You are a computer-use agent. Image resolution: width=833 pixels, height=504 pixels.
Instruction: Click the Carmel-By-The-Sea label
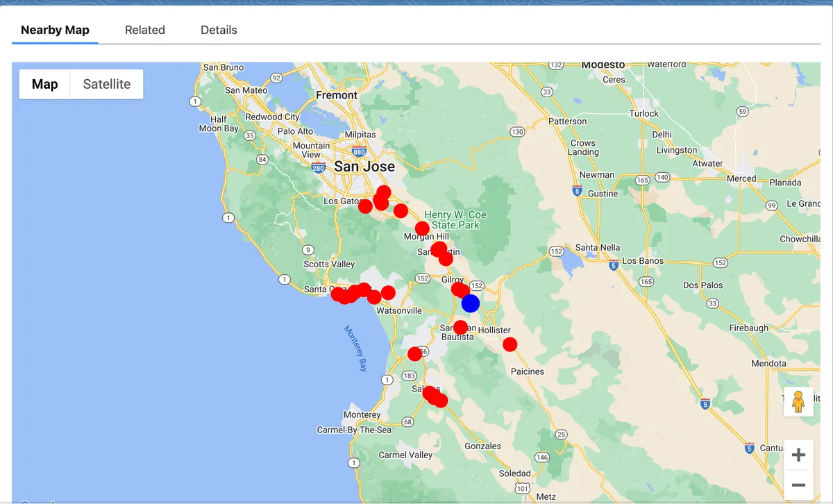[354, 430]
